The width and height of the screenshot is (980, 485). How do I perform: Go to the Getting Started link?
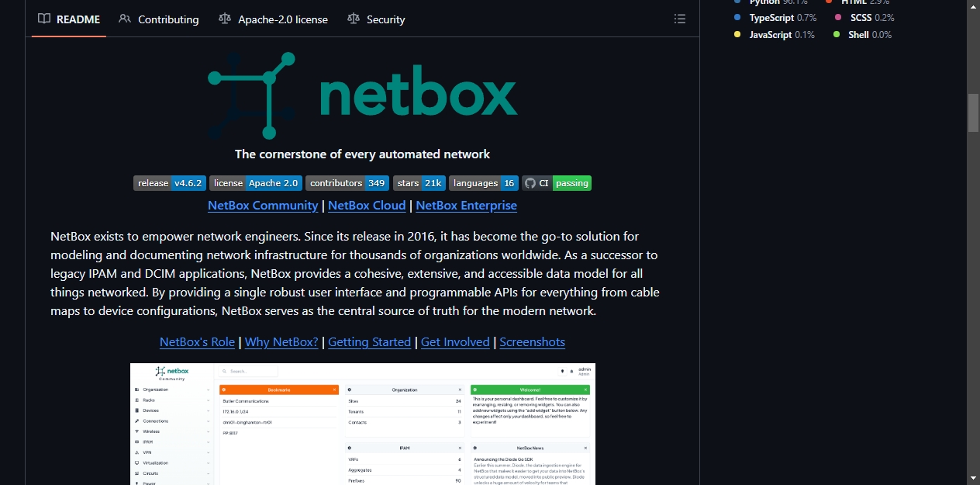pyautogui.click(x=369, y=342)
